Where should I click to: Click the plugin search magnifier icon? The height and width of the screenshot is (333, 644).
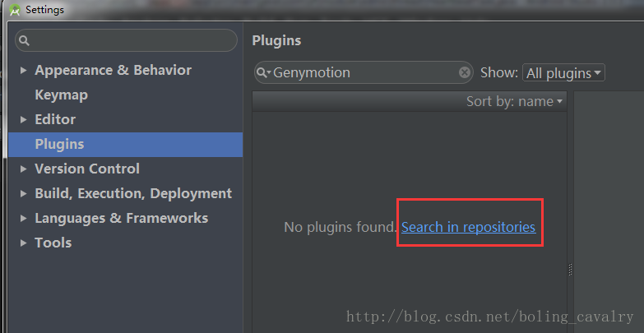[x=264, y=73]
